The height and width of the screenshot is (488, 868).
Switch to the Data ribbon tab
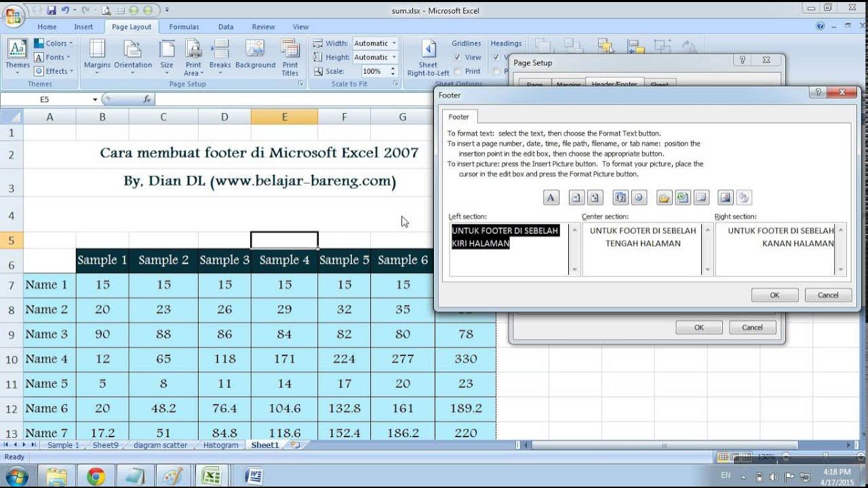tap(226, 27)
